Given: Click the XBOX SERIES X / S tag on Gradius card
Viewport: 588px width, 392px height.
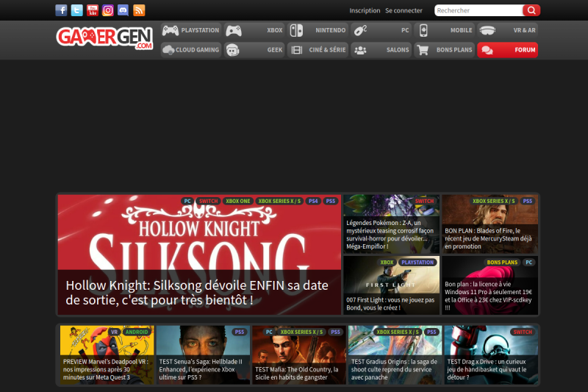Looking at the screenshot, I should point(398,332).
